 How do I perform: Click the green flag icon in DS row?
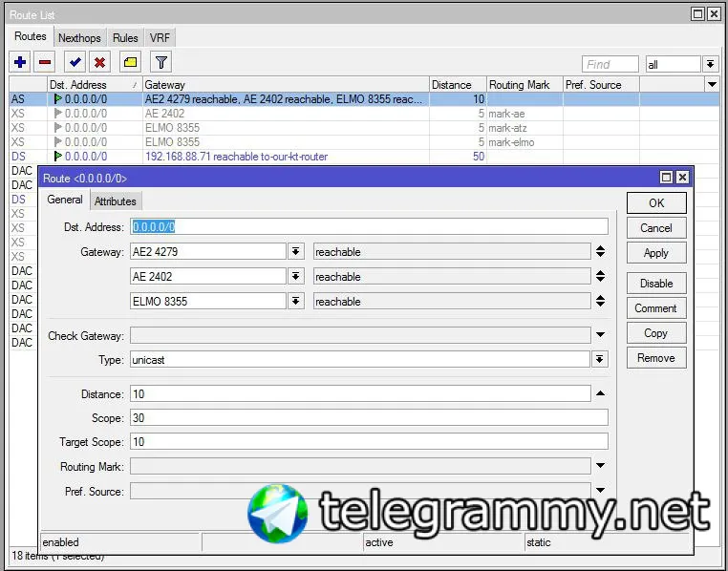[x=58, y=157]
